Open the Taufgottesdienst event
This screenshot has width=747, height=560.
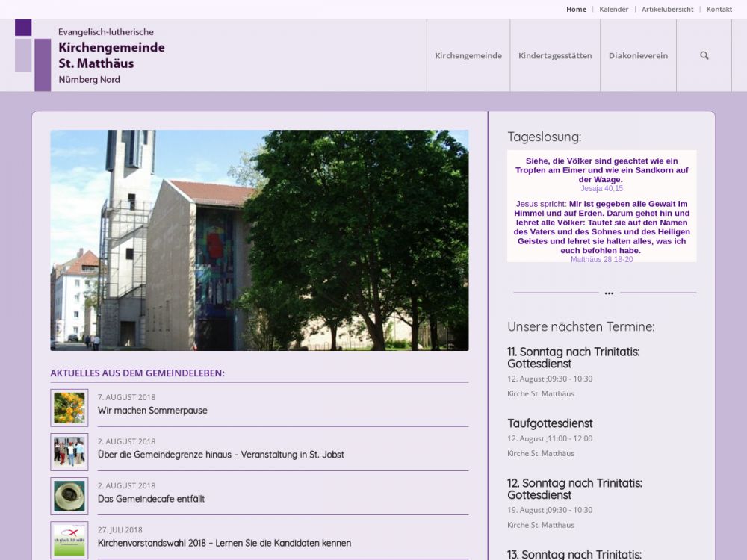pos(550,423)
